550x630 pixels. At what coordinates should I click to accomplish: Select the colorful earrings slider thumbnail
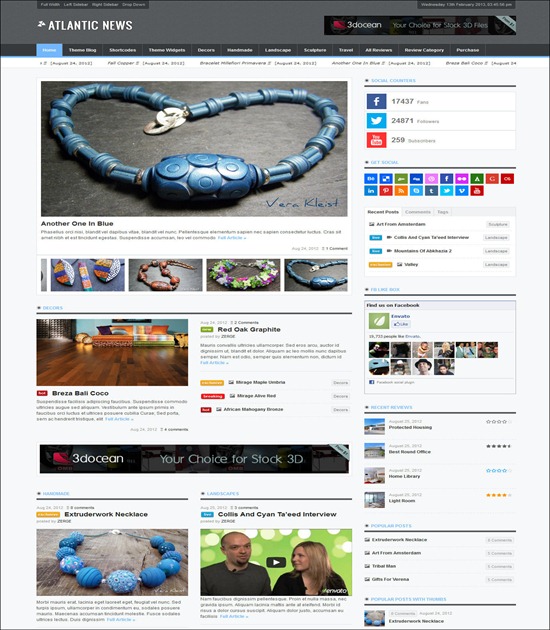88,275
